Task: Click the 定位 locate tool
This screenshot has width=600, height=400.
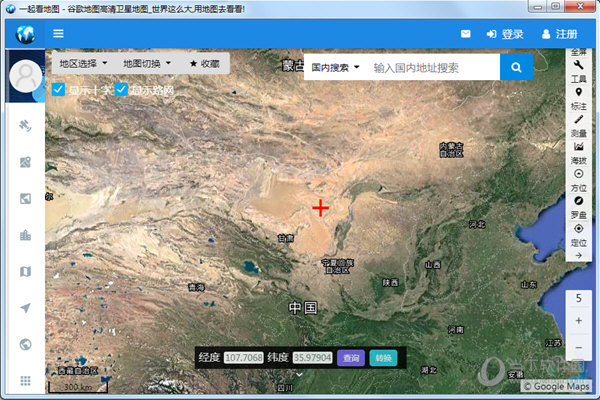Action: coord(579,235)
